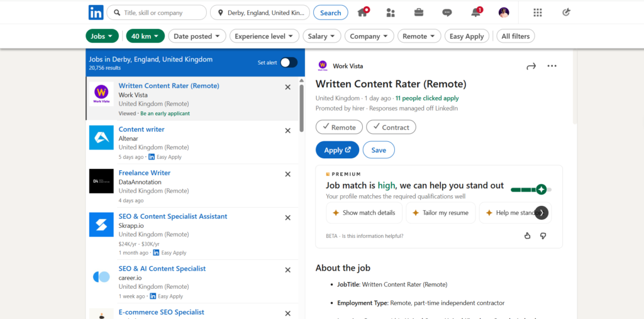Open more options ellipsis for the job
Viewport: 644px width, 319px height.
click(x=552, y=66)
